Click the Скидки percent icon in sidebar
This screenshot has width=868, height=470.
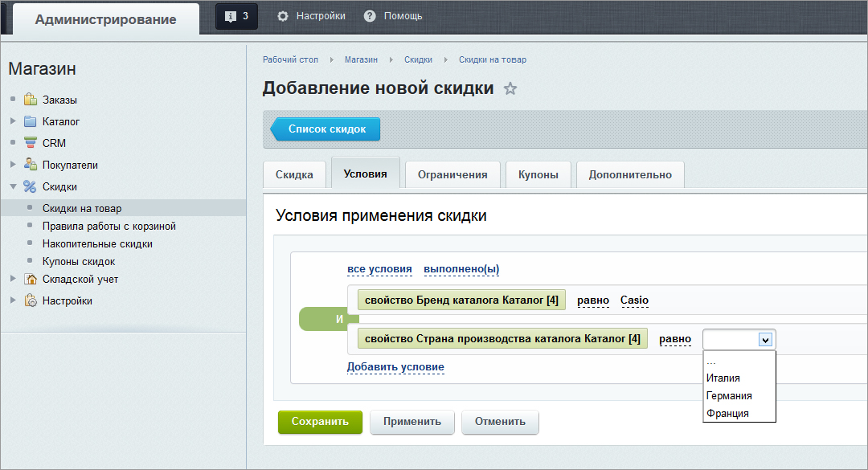click(30, 186)
